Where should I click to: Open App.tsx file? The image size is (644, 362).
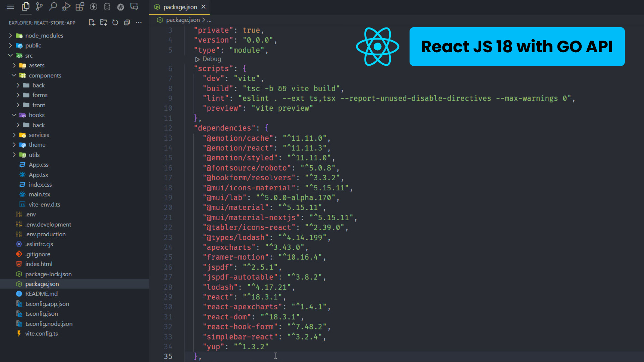pos(38,175)
